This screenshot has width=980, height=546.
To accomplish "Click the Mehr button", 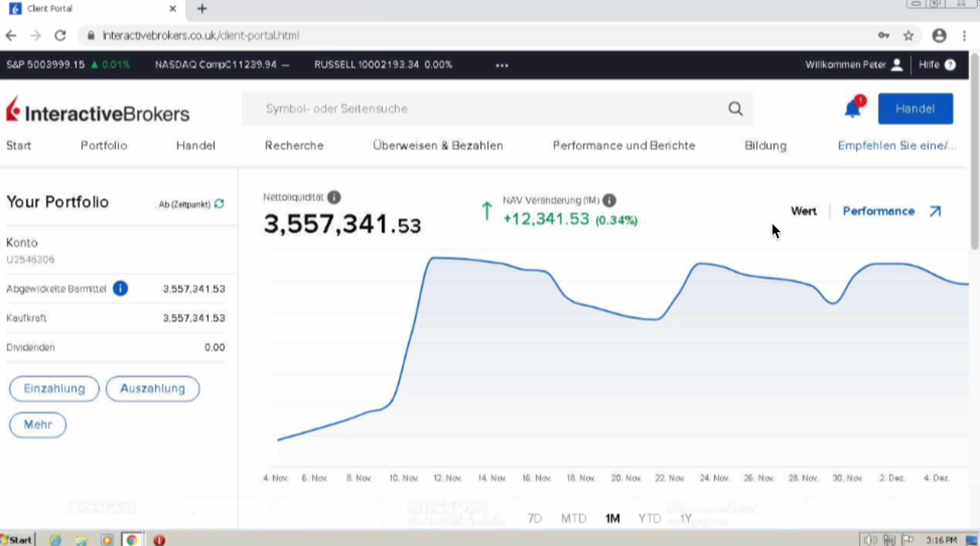I will [38, 425].
